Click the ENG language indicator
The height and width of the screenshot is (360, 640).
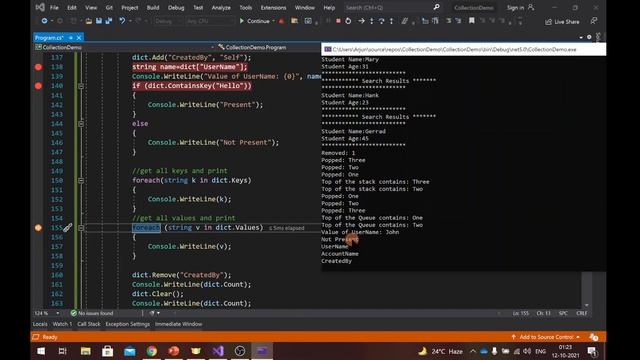tap(540, 351)
